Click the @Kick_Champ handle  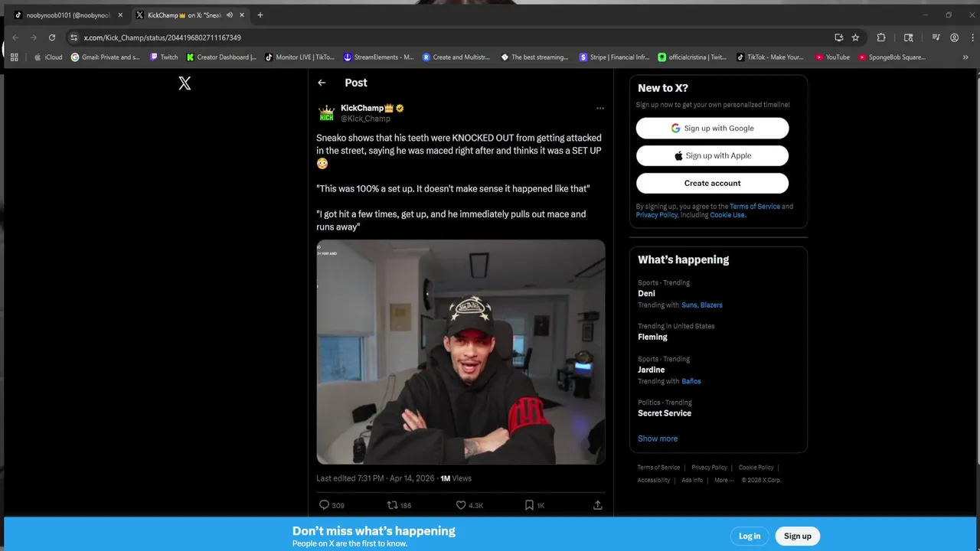pyautogui.click(x=366, y=119)
